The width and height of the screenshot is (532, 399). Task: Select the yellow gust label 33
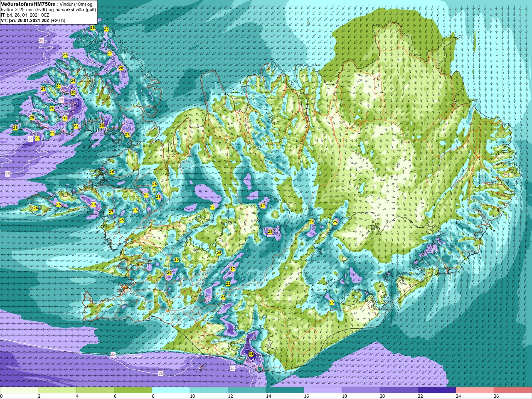[x=37, y=138]
